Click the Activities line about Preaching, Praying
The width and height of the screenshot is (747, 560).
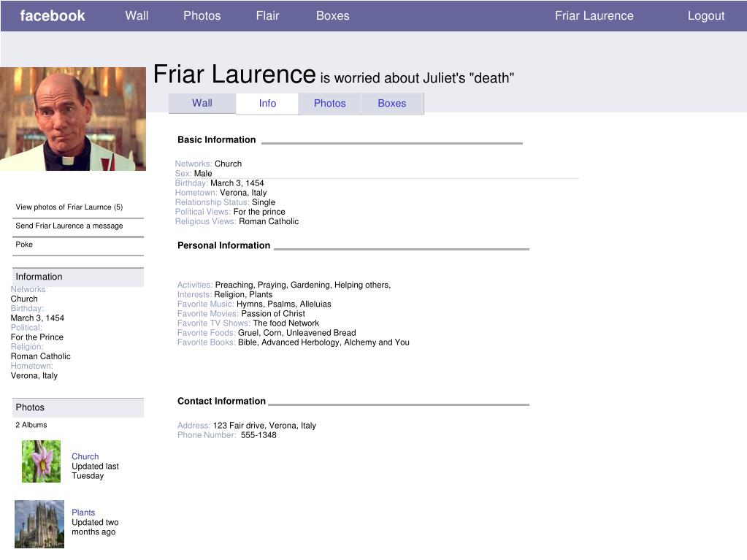point(284,285)
